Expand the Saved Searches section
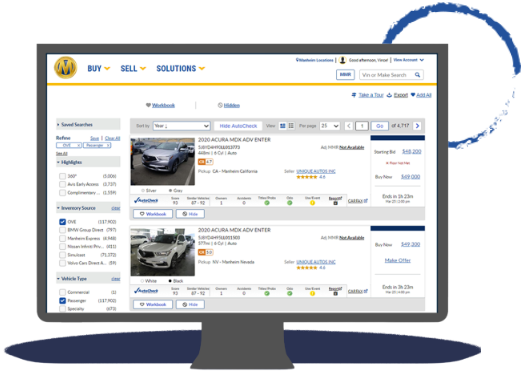Screen dimensions: 523x374 (88, 124)
